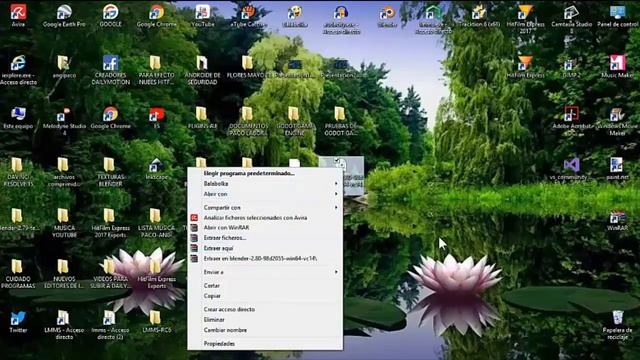Select the YouTube desktop shortcut
This screenshot has width=640, height=360.
[202, 16]
